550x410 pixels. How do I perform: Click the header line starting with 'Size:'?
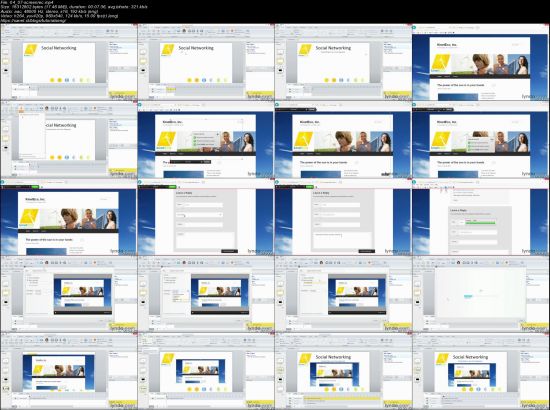pos(74,7)
